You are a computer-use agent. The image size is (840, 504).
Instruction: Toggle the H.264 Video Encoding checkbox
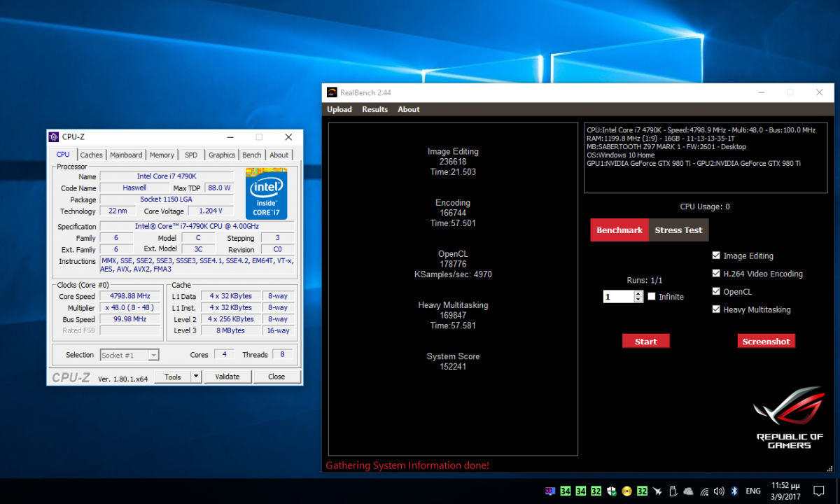pos(716,274)
